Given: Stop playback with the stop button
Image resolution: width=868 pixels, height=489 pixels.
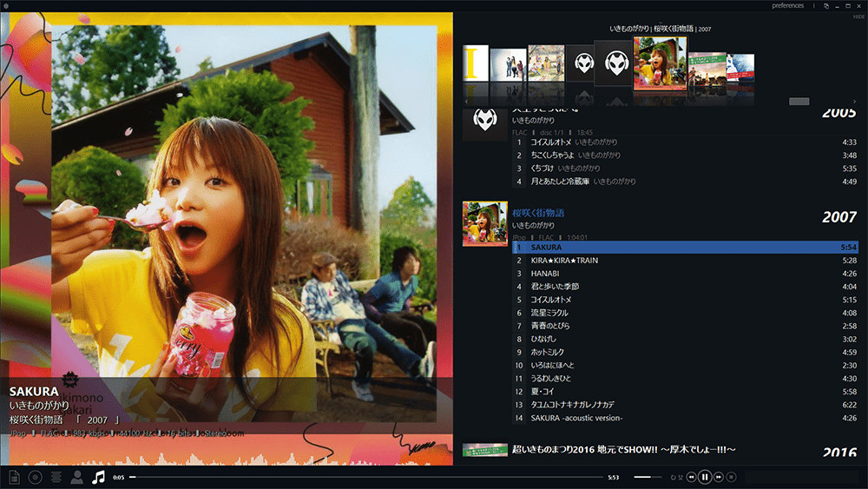Looking at the screenshot, I should point(731,477).
